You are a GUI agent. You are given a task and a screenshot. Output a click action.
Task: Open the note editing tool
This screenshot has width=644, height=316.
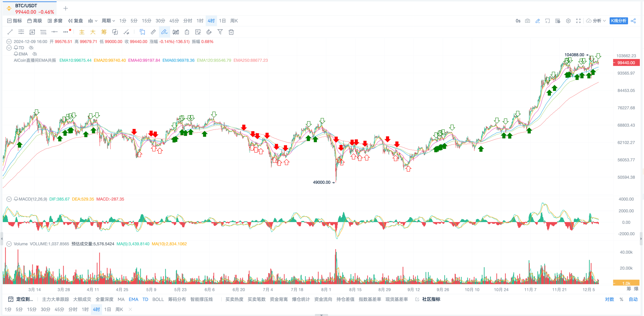(198, 32)
